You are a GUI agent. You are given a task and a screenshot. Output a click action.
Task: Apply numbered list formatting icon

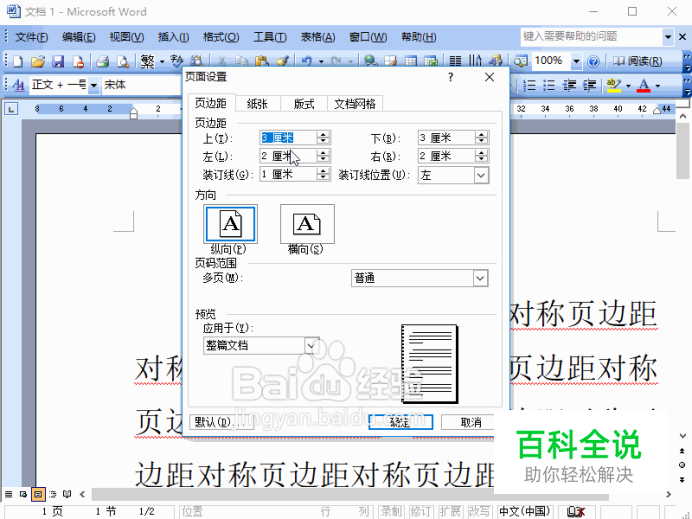tap(529, 85)
